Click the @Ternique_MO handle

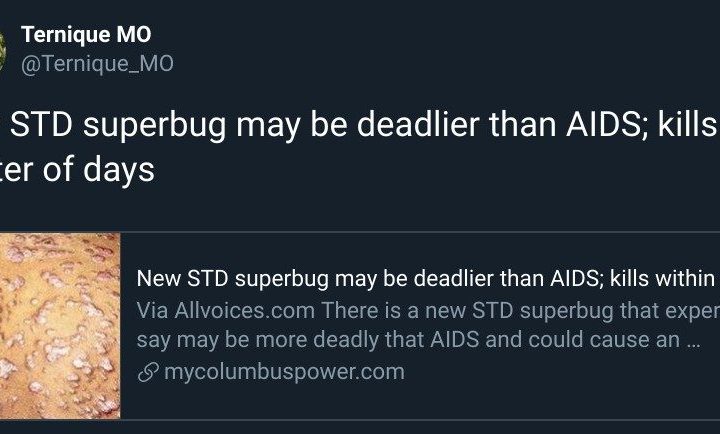click(x=97, y=64)
